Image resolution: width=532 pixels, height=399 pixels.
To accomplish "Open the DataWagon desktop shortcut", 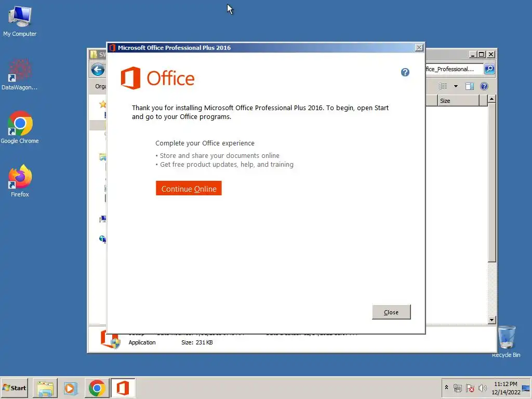I will [x=19, y=75].
